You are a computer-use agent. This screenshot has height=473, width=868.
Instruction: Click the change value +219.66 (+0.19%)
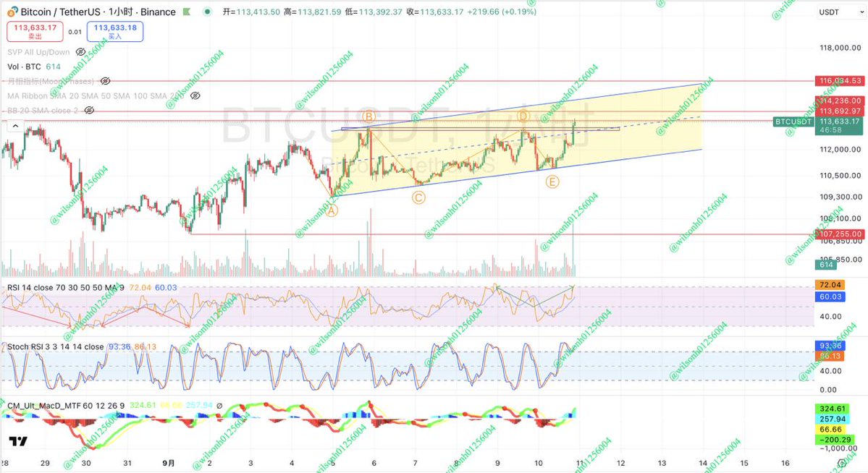click(x=502, y=12)
